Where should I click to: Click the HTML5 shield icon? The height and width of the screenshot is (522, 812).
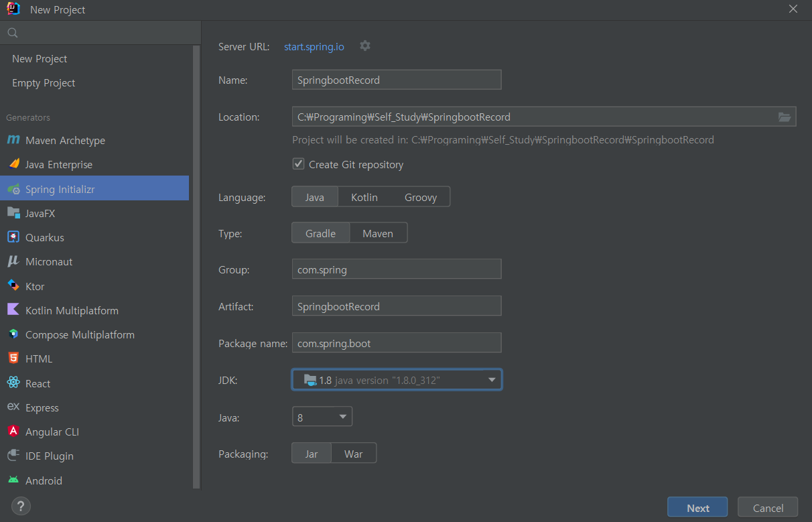pos(13,358)
